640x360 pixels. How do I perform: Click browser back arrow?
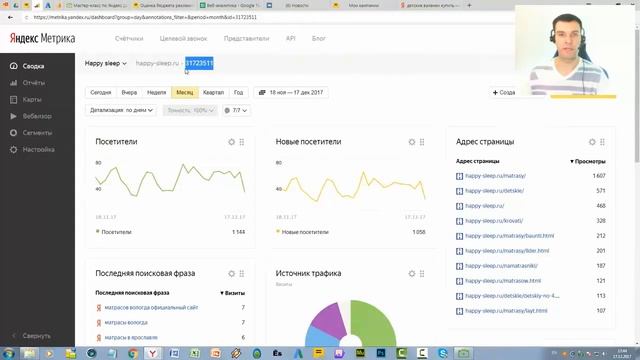click(x=10, y=18)
